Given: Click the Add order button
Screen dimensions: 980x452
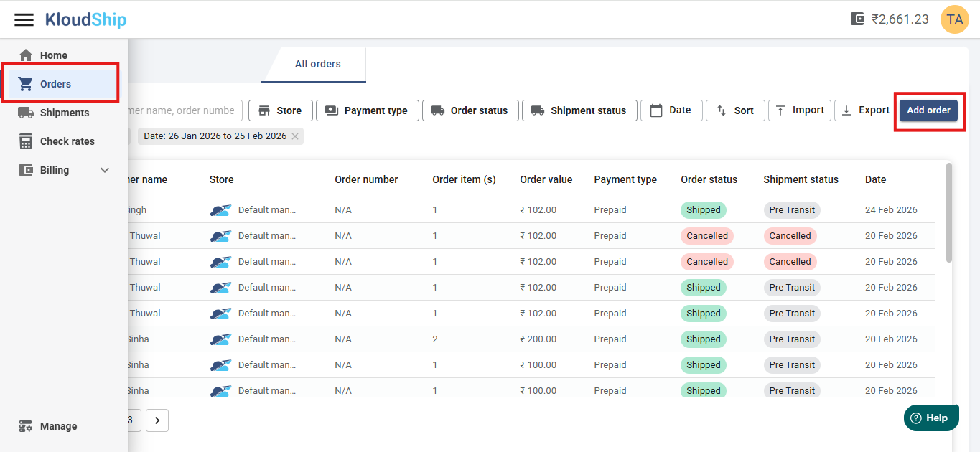Looking at the screenshot, I should click(928, 110).
